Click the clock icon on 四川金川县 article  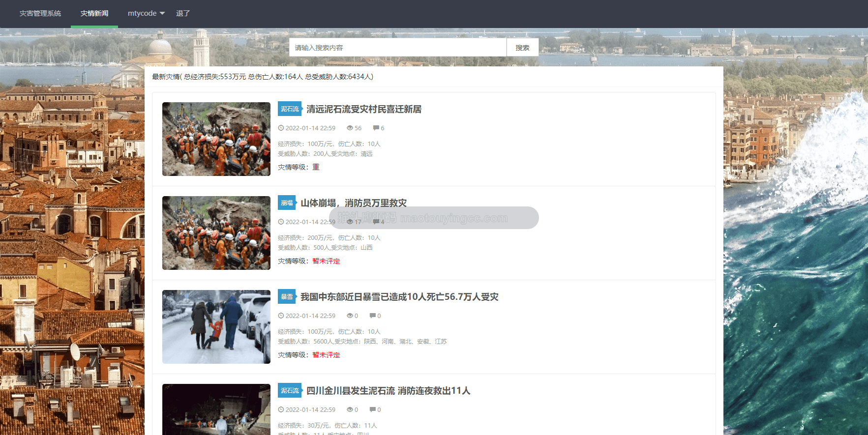pyautogui.click(x=281, y=409)
